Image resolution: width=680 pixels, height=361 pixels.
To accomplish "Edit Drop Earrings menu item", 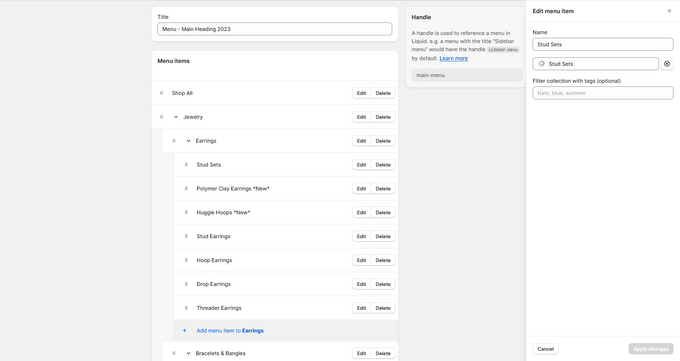I will pyautogui.click(x=361, y=284).
